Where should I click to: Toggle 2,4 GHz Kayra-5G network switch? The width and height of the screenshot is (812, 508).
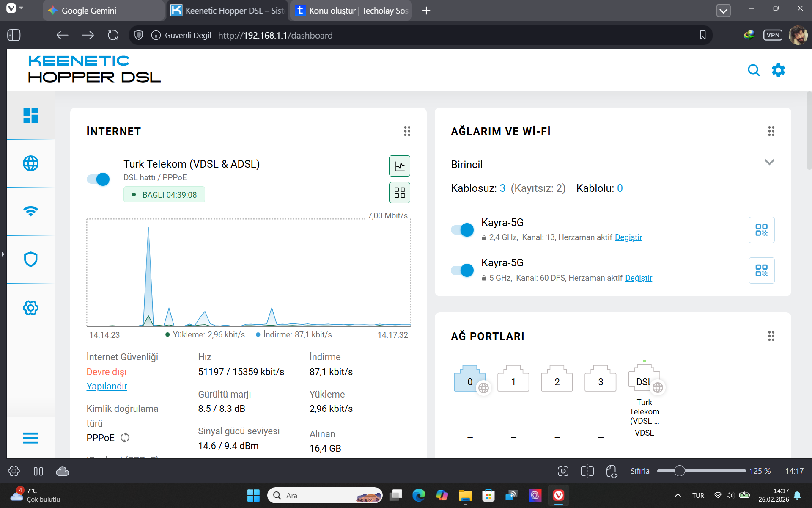(462, 230)
